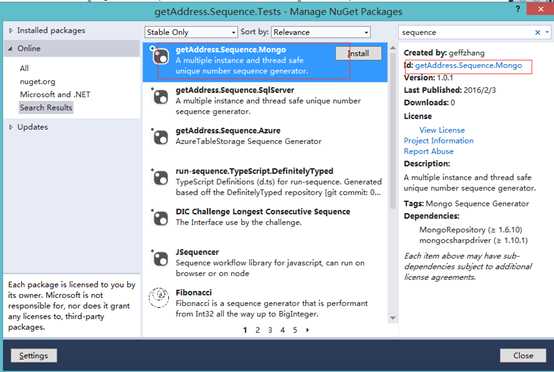Clear the search box with the X icon

coord(537,33)
